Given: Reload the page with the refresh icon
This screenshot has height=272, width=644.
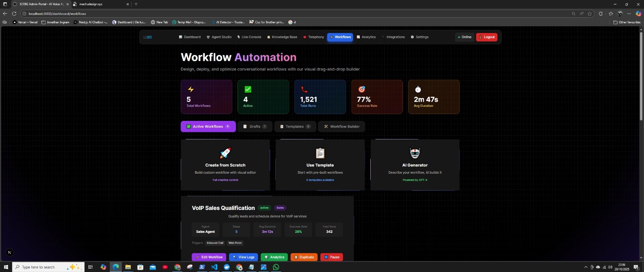Looking at the screenshot, I should click(14, 14).
